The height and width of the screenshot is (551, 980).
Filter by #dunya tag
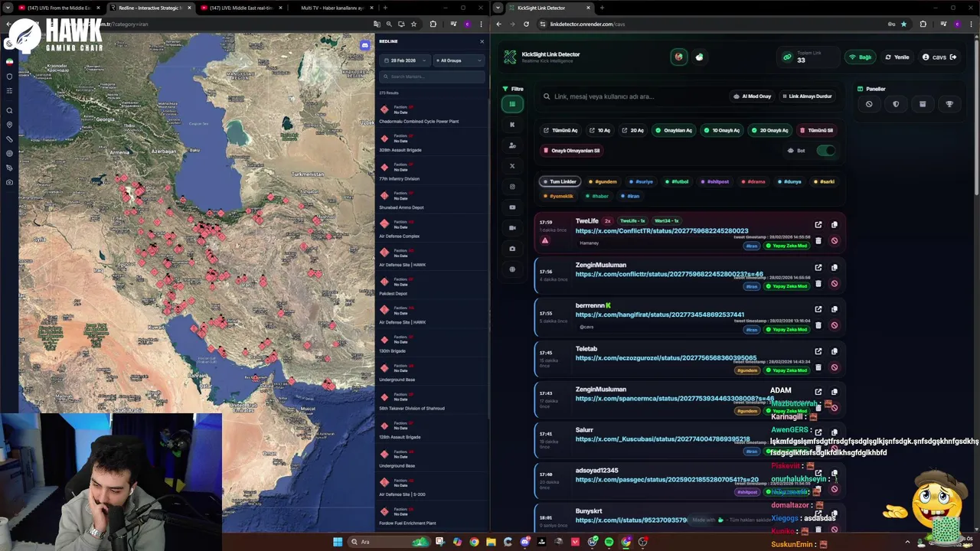pyautogui.click(x=789, y=182)
